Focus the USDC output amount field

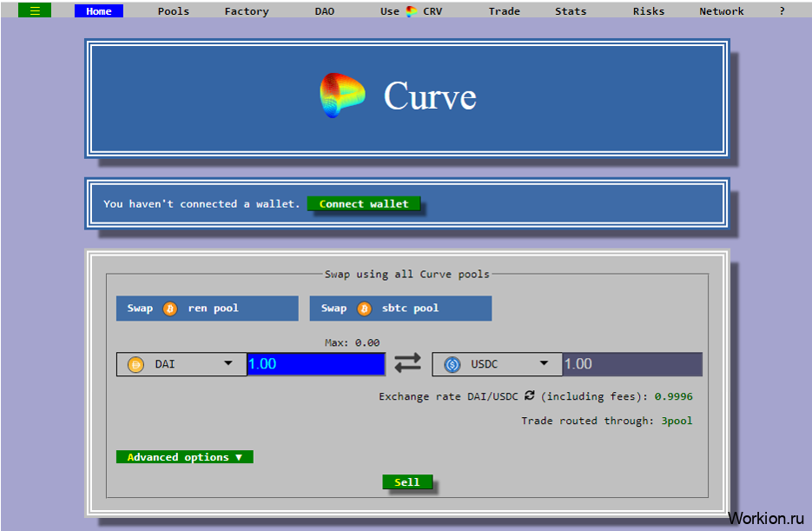[632, 363]
